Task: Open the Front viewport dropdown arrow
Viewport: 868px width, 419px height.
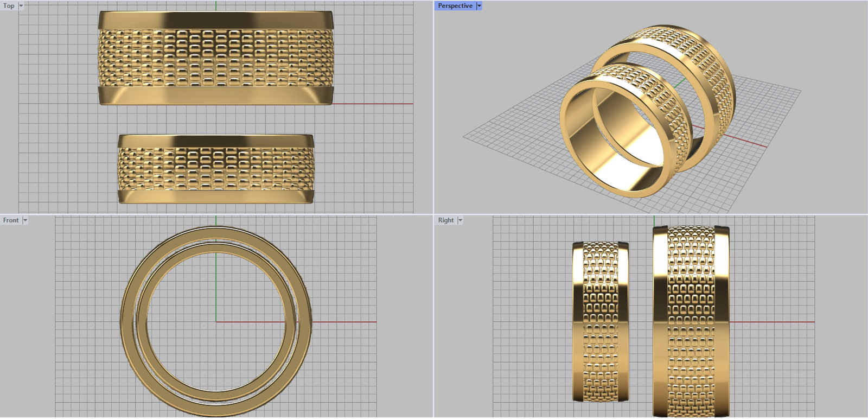Action: pyautogui.click(x=25, y=220)
